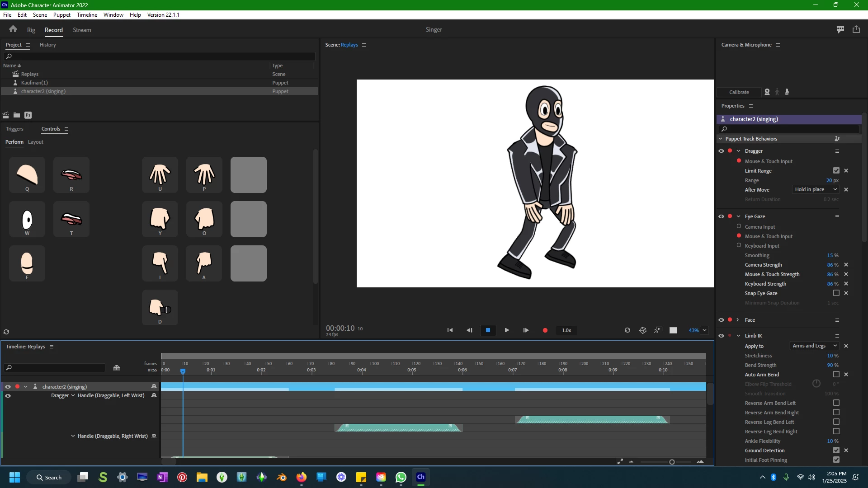Click the microphone input icon near Calibrate
This screenshot has height=488, width=868.
pyautogui.click(x=787, y=92)
